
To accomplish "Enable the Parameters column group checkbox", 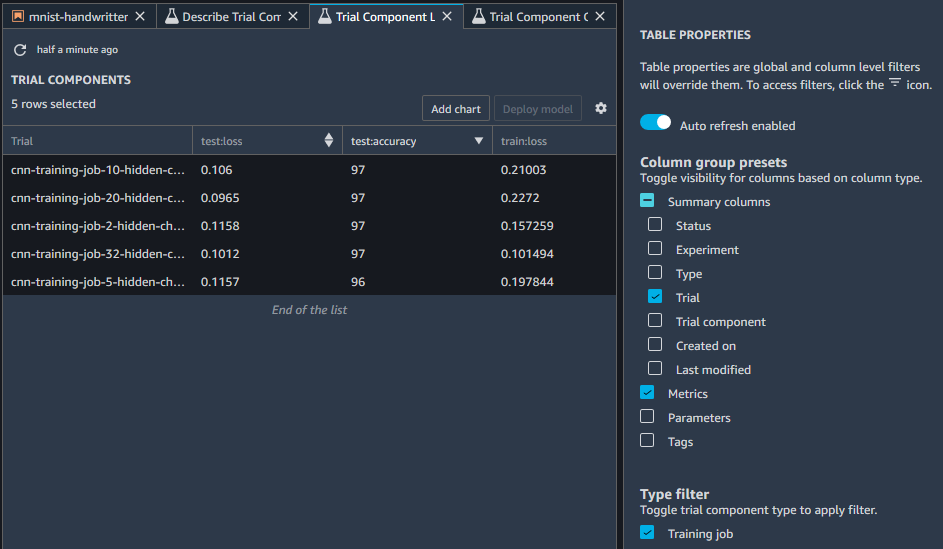I will [647, 417].
